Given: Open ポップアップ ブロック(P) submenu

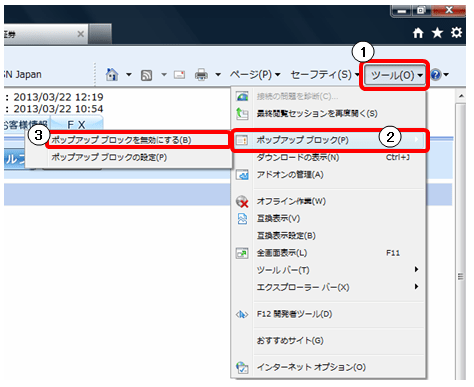Looking at the screenshot, I should [x=329, y=140].
